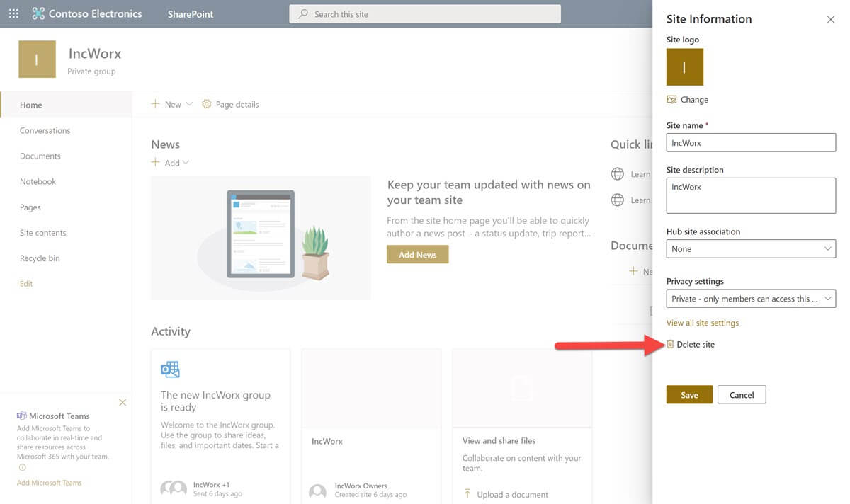Open the Hub site association dropdown

[751, 249]
